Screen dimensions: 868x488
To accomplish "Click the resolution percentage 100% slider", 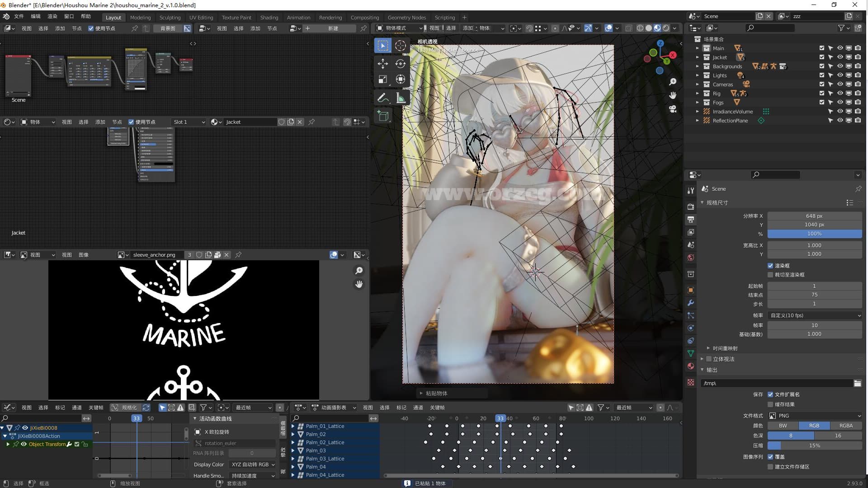I will coord(815,234).
